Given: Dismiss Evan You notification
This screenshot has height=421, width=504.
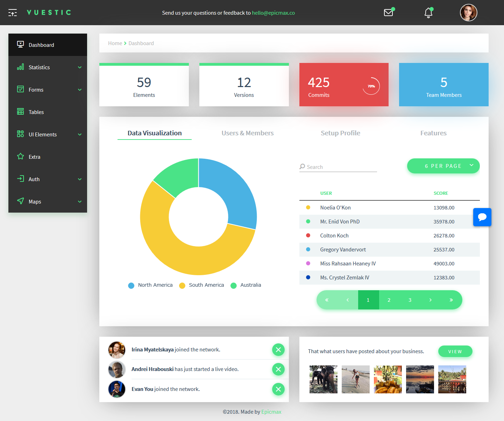Looking at the screenshot, I should (278, 389).
